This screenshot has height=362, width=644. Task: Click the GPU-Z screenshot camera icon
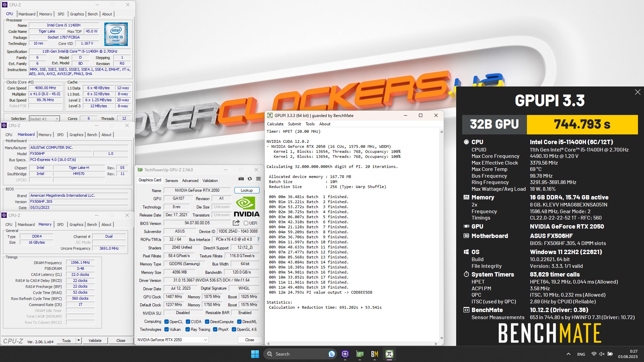(241, 179)
